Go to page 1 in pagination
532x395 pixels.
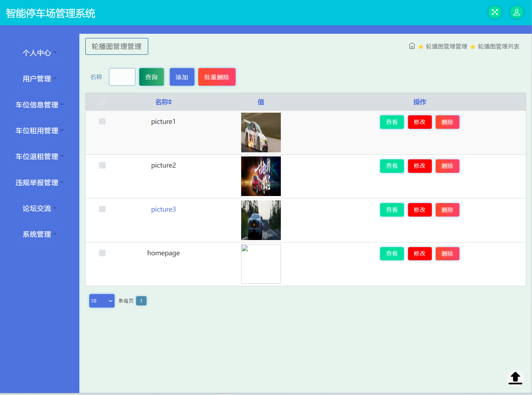(x=141, y=301)
